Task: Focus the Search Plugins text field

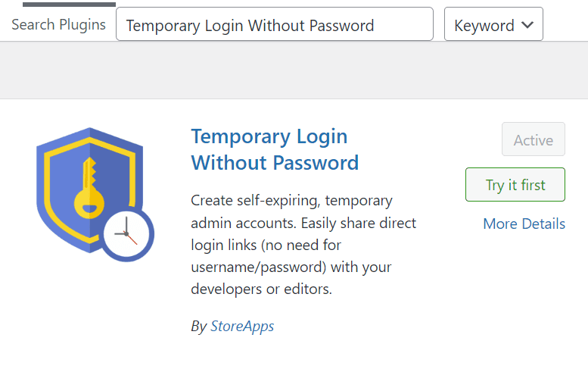Action: [275, 24]
